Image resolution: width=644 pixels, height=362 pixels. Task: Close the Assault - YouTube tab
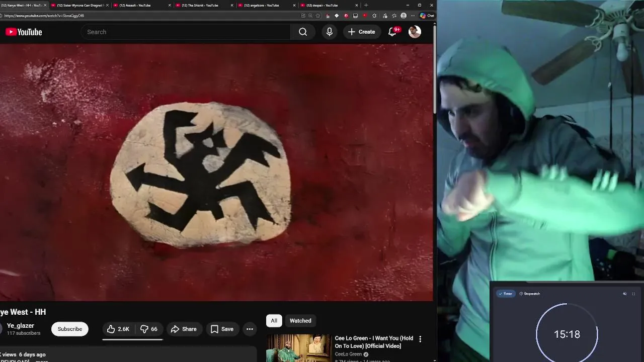point(170,5)
